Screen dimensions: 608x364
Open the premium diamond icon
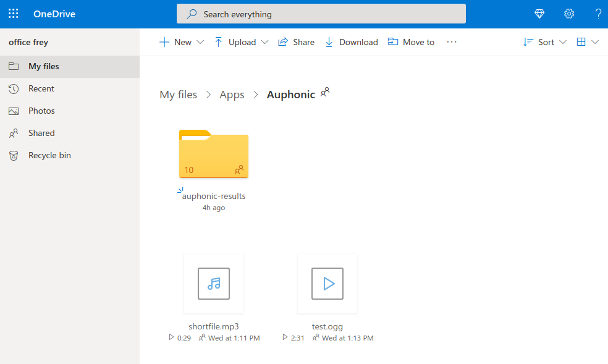[539, 14]
